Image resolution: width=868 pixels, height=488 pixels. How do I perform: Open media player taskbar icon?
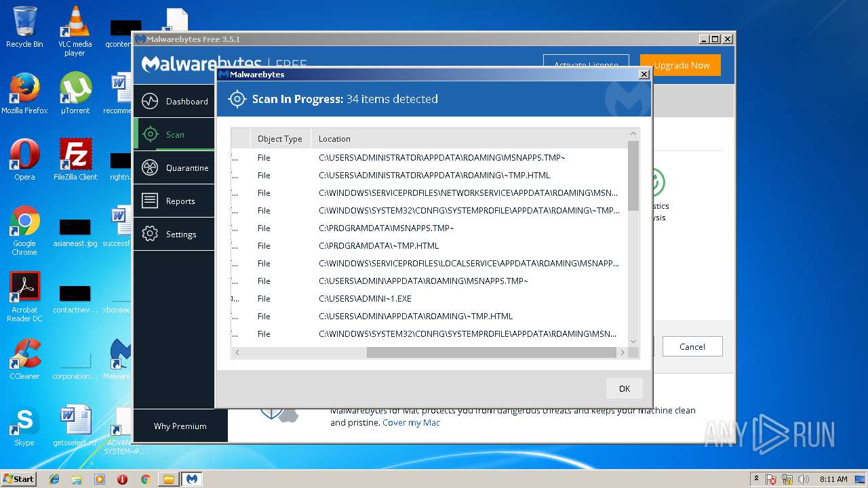coord(100,479)
